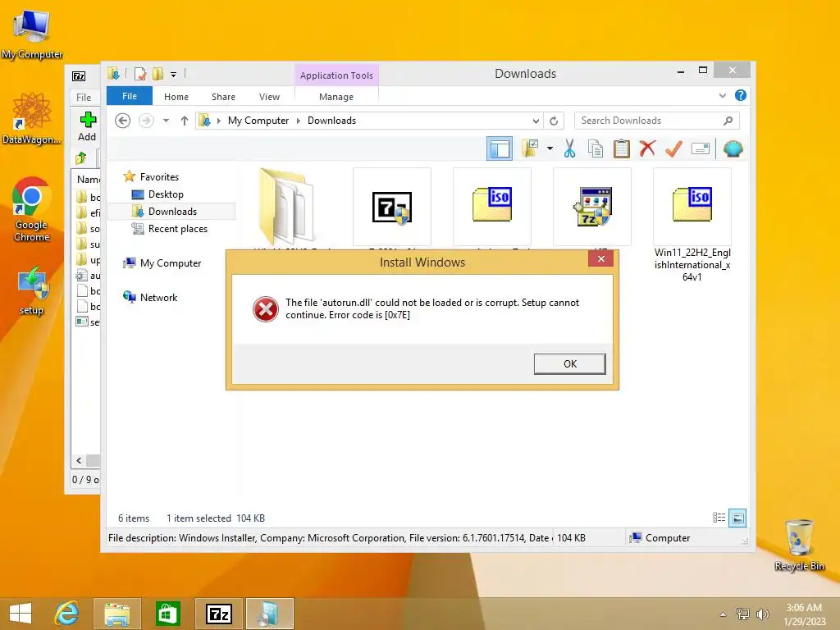
Task: Click the blue shell icon in toolbar
Action: (x=733, y=148)
